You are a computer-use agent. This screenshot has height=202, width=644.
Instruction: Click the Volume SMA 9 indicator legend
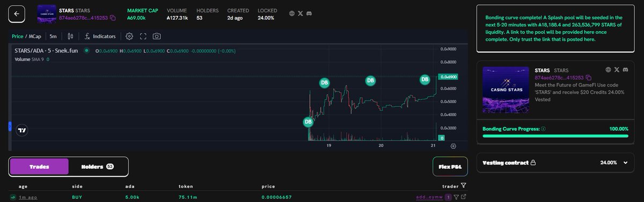[x=32, y=59]
